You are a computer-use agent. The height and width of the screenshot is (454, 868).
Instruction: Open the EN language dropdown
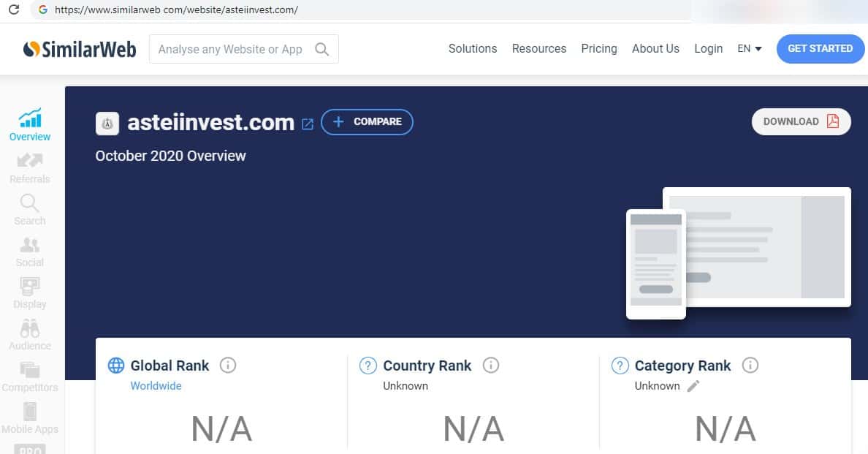pos(750,49)
